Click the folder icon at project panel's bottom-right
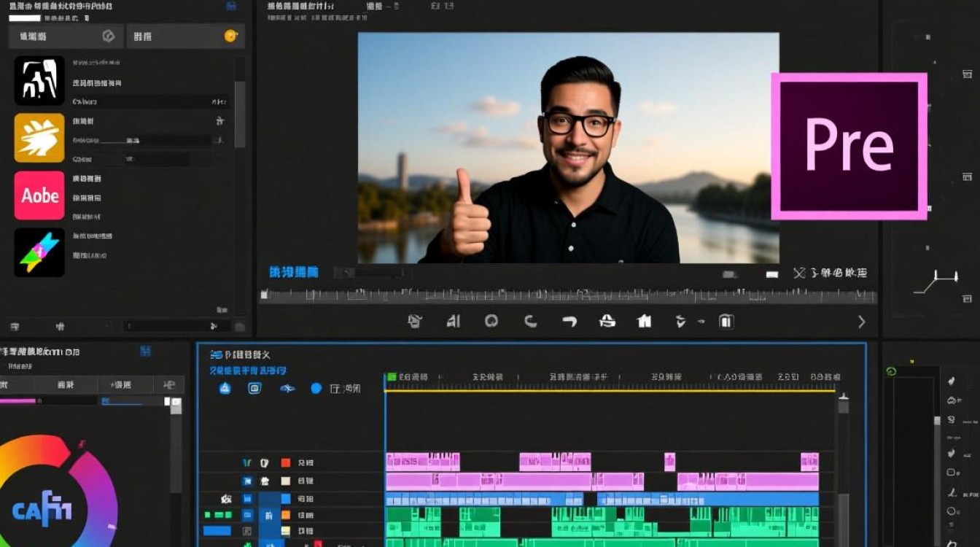 click(240, 327)
